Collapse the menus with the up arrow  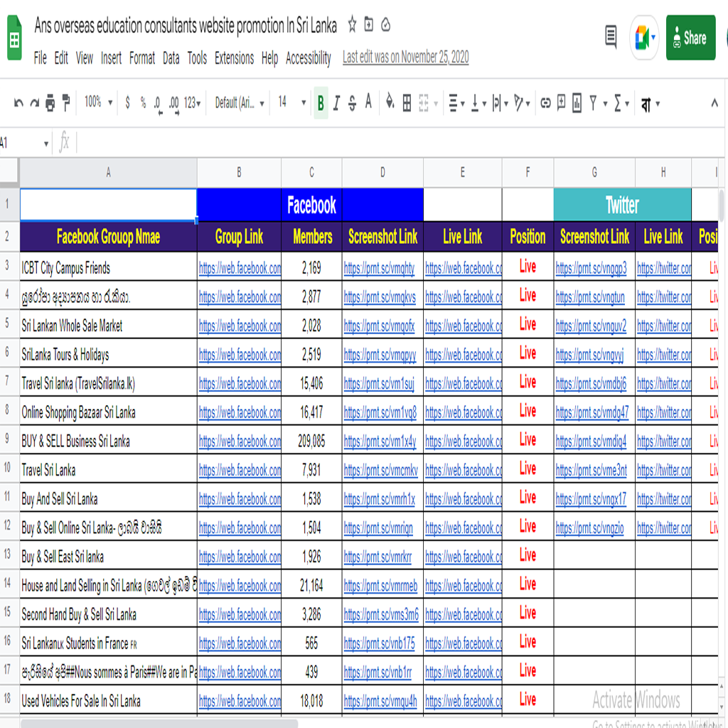tap(714, 102)
